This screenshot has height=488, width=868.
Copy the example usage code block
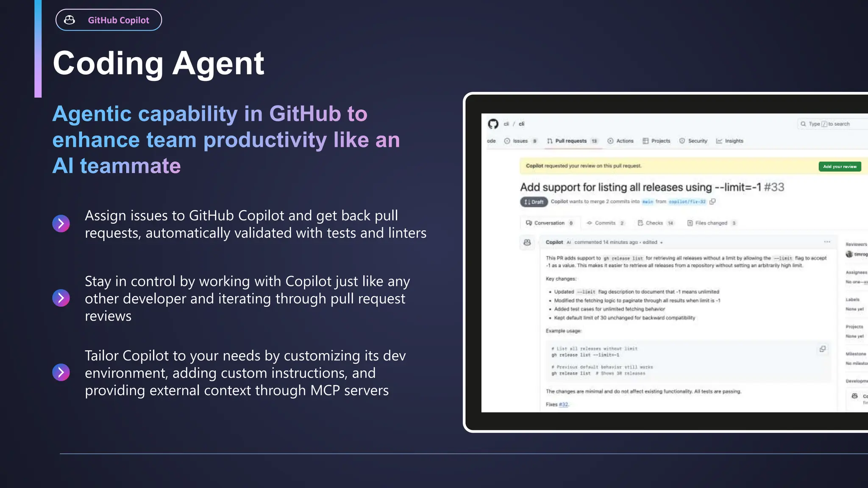coord(823,349)
